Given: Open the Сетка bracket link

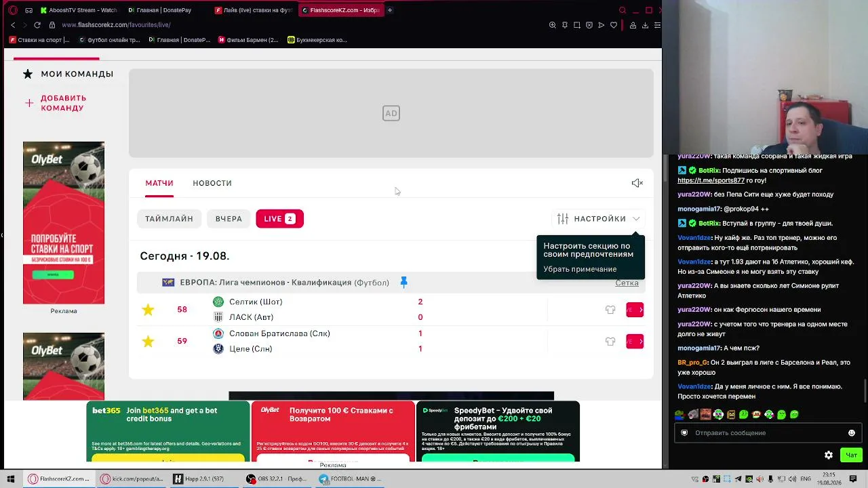Looking at the screenshot, I should (x=627, y=283).
